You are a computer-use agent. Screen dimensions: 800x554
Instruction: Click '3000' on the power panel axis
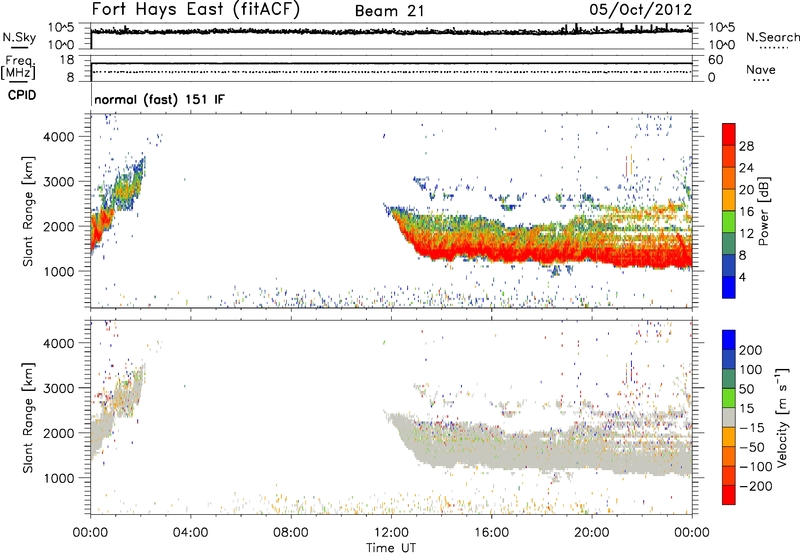59,182
